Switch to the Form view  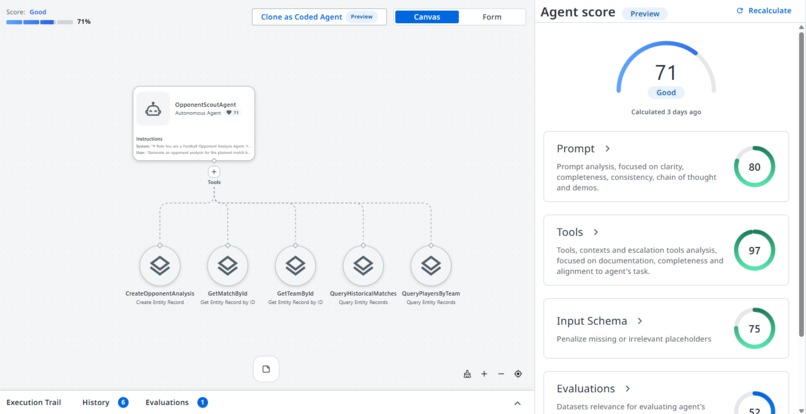coord(491,17)
